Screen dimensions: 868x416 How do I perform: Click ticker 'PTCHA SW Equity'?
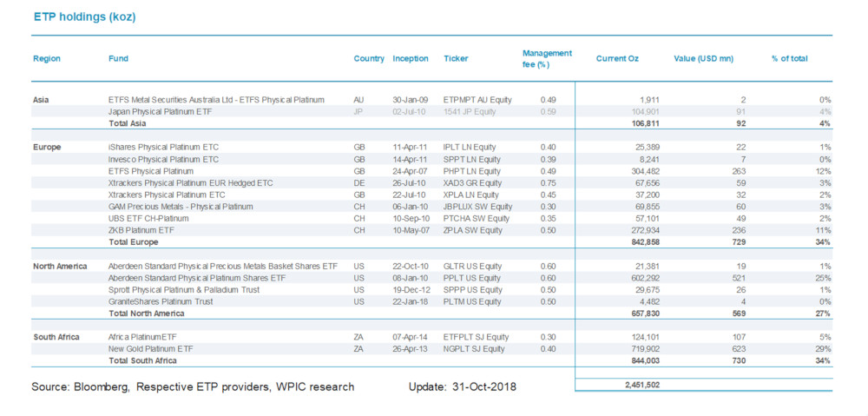pos(477,218)
